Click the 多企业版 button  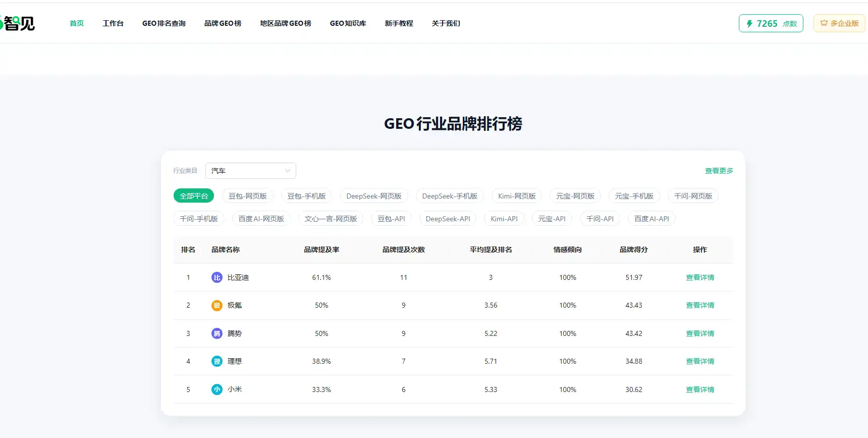839,23
